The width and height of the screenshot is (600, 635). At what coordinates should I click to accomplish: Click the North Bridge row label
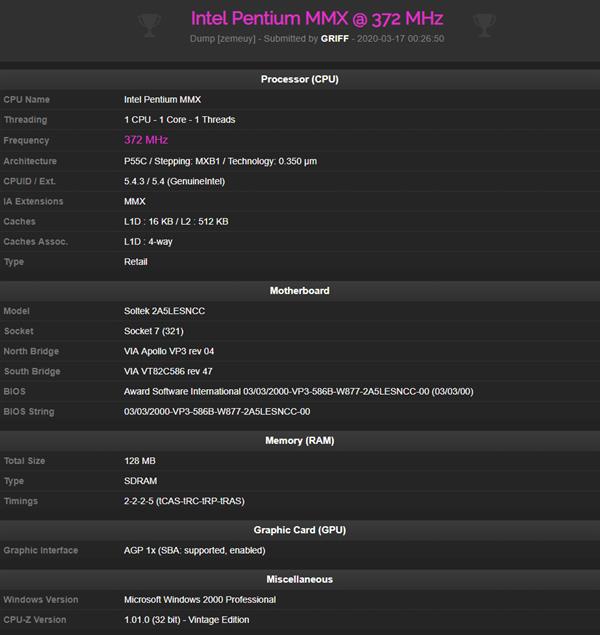click(31, 351)
